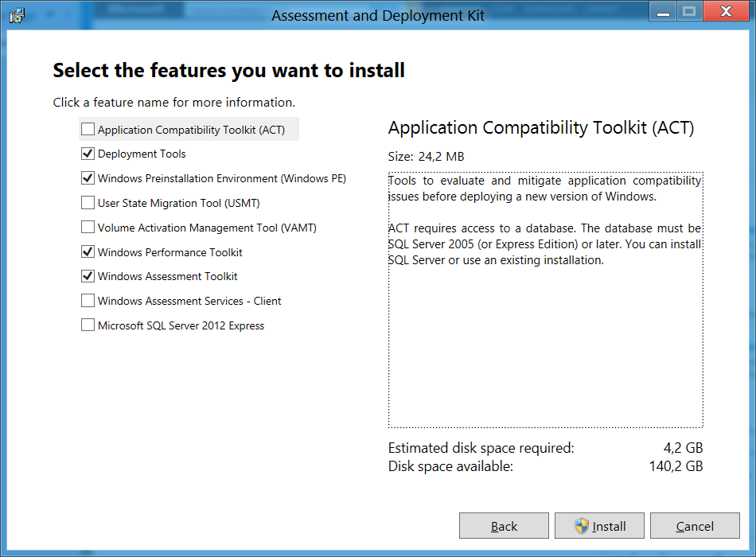This screenshot has width=756, height=557.
Task: Click the Application Compatibility Toolkit (ACT) feature name
Action: (192, 130)
